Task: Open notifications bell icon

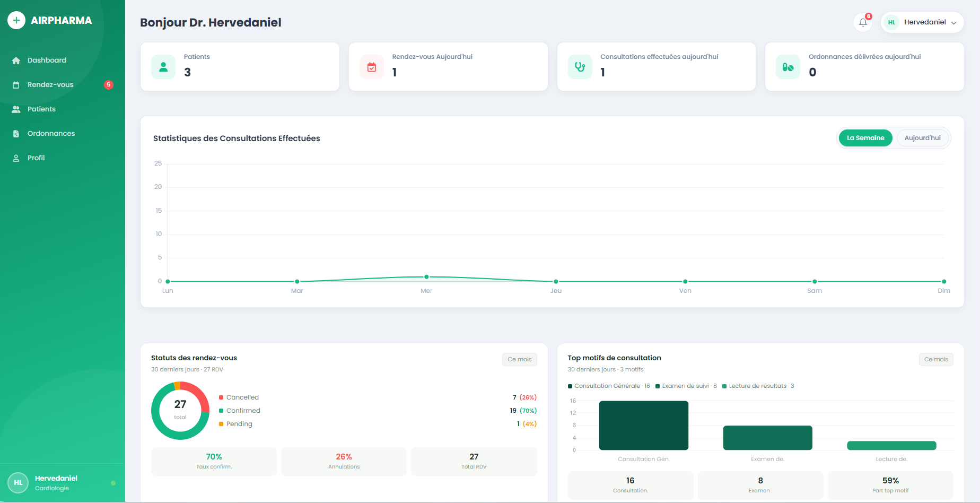Action: 863,22
